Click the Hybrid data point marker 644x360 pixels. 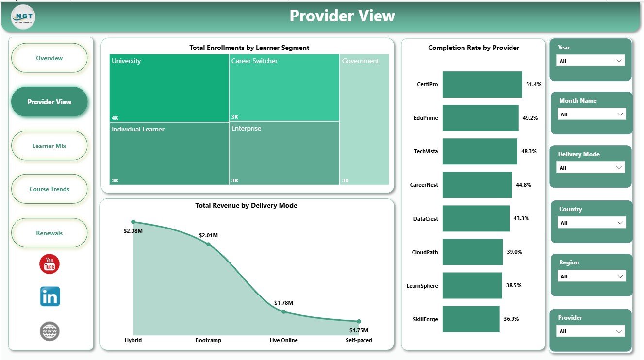pos(133,222)
